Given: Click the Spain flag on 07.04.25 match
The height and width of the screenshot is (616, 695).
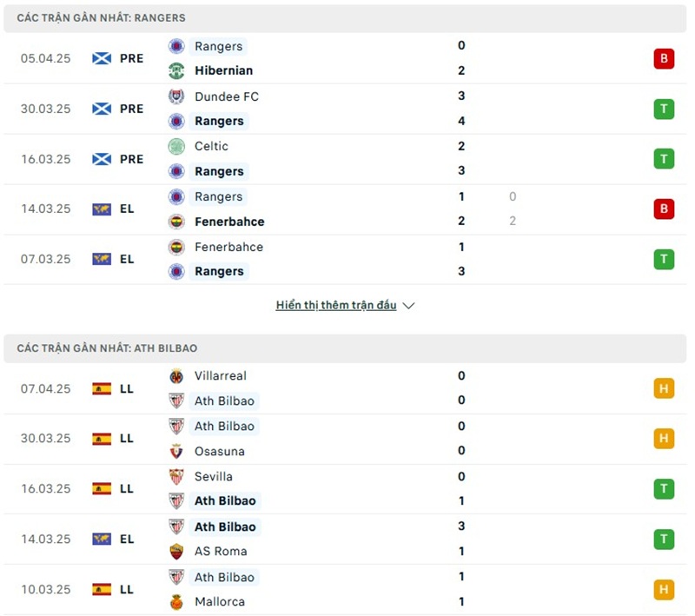Looking at the screenshot, I should click(x=102, y=389).
